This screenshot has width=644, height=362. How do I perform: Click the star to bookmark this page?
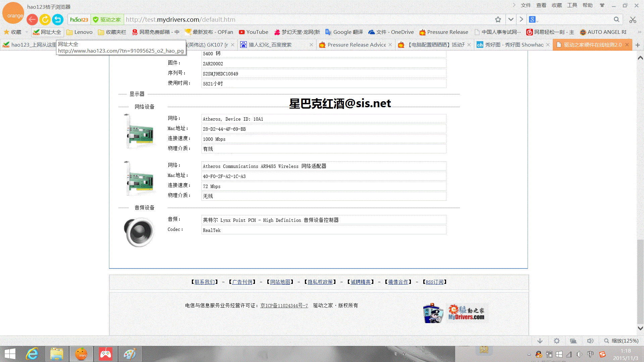point(498,19)
